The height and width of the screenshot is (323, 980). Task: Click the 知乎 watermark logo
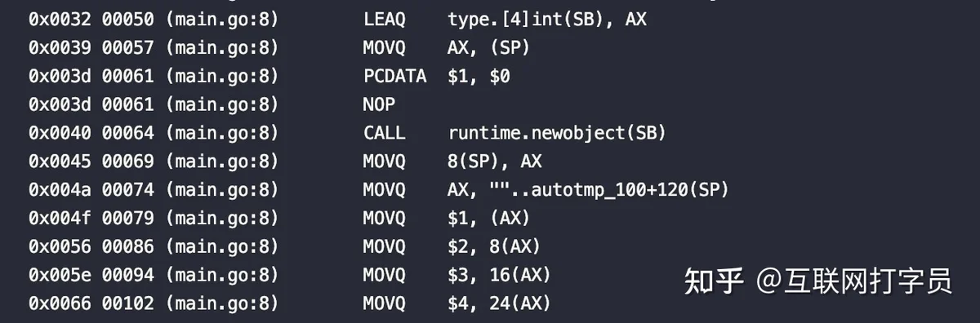[x=714, y=281]
